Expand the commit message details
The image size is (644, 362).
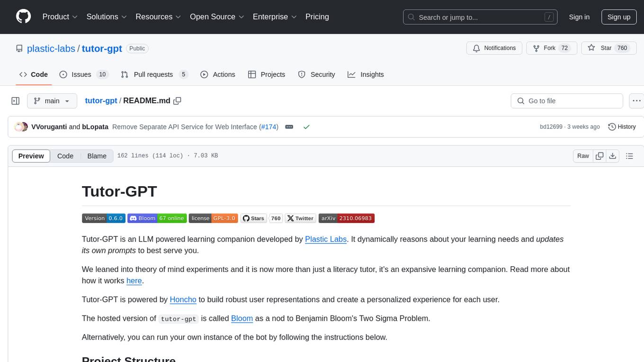pyautogui.click(x=289, y=127)
